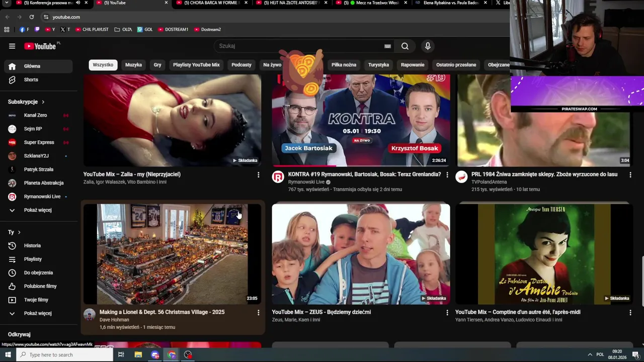Screen dimensions: 644x362
Task: Open more options for Zalia YouTube Mix
Action: click(259, 174)
